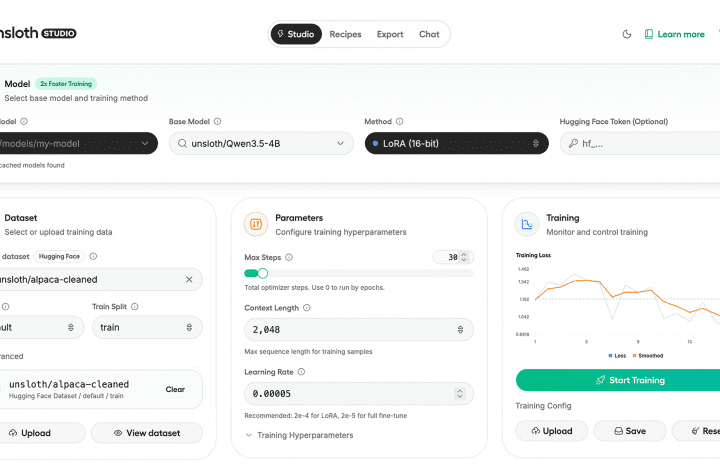Image resolution: width=720 pixels, height=475 pixels.
Task: Click the info icon beside Max Steps
Action: pos(289,257)
